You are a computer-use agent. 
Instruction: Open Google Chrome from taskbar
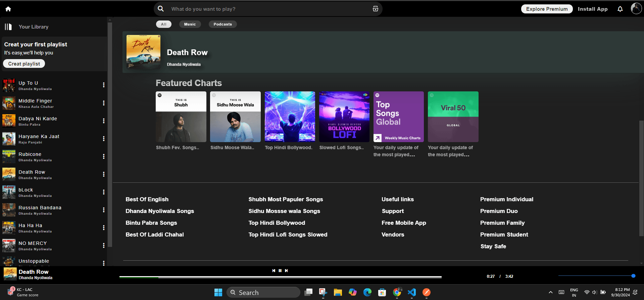pos(397,292)
